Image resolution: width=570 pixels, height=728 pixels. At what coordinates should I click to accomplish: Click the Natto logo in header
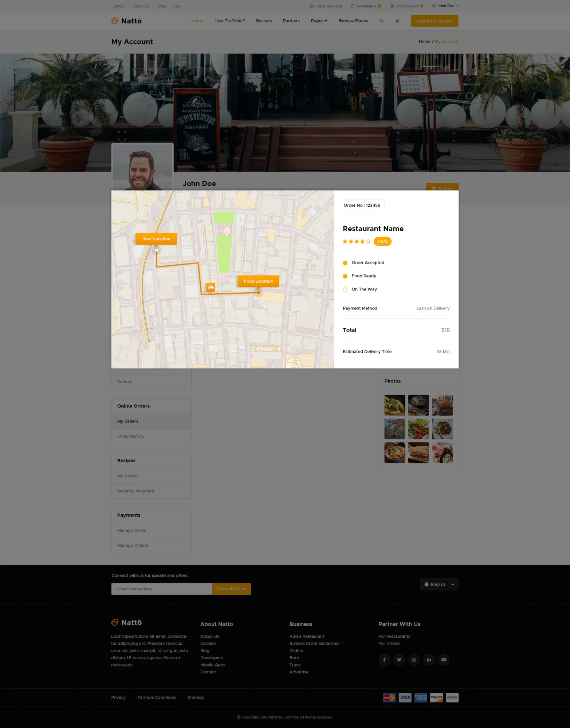point(126,21)
